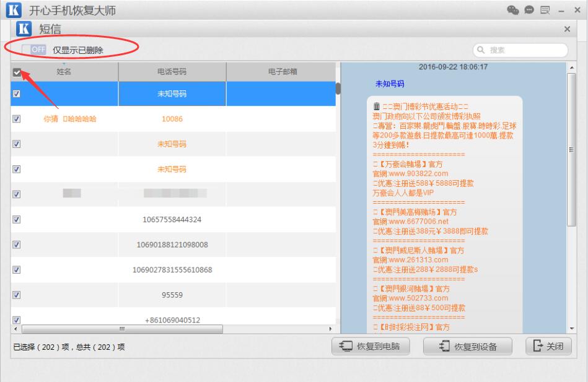Viewport: 588px width, 382px height.
Task: Click the selection count status text
Action: point(69,347)
